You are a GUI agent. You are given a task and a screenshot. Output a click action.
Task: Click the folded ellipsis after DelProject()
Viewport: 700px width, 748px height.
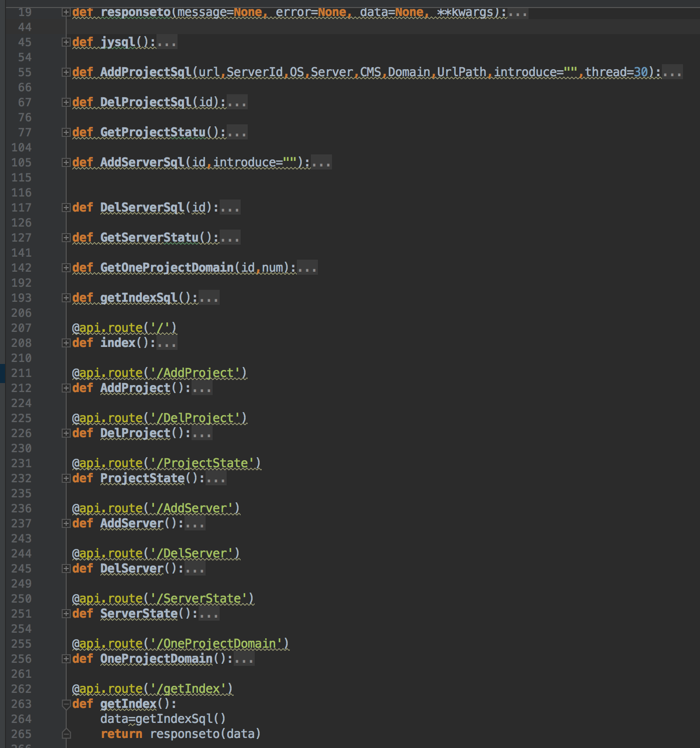pyautogui.click(x=202, y=434)
